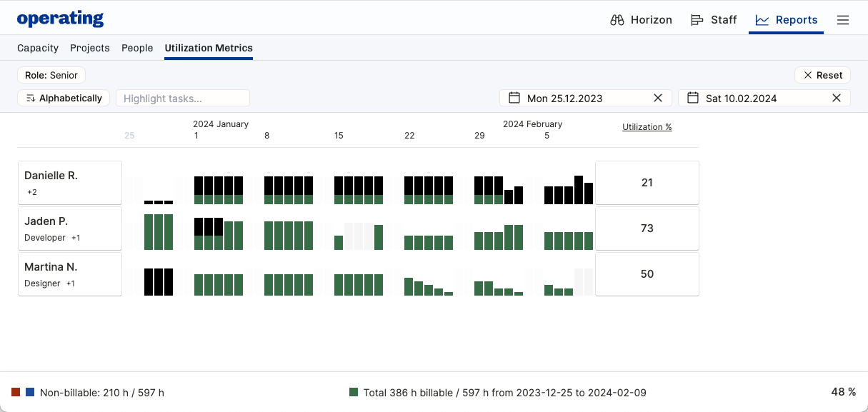This screenshot has height=412, width=868.
Task: Switch to the Capacity tab
Action: pyautogui.click(x=38, y=48)
